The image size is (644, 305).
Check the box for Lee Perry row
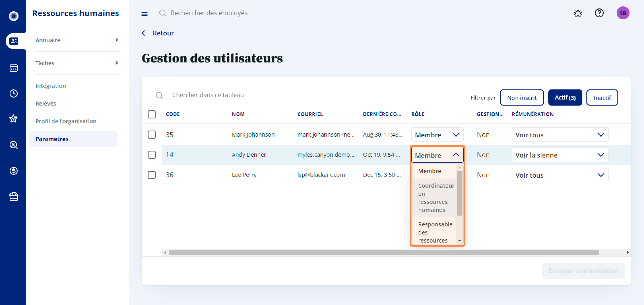[152, 175]
